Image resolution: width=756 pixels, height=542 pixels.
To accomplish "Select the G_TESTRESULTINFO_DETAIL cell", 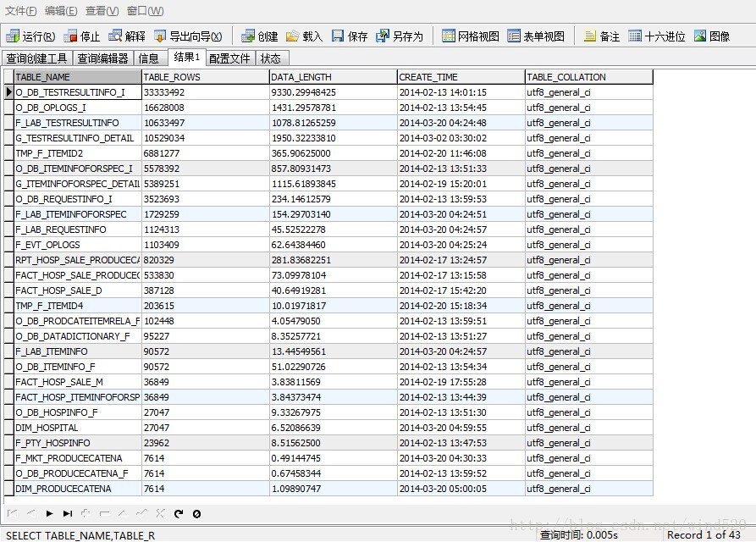I will 78,138.
